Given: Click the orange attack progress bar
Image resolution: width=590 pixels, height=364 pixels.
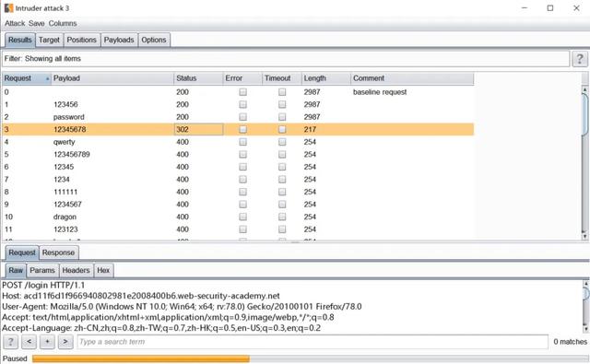Looking at the screenshot, I should 140,359.
